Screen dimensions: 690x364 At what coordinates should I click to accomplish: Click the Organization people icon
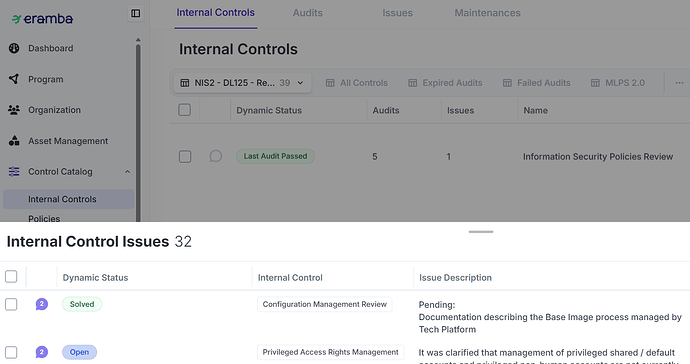(14, 110)
